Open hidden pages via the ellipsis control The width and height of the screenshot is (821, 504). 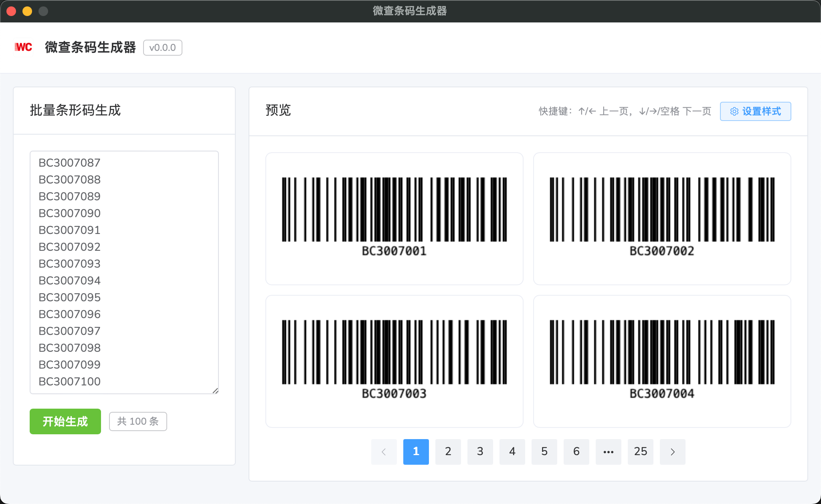[609, 452]
